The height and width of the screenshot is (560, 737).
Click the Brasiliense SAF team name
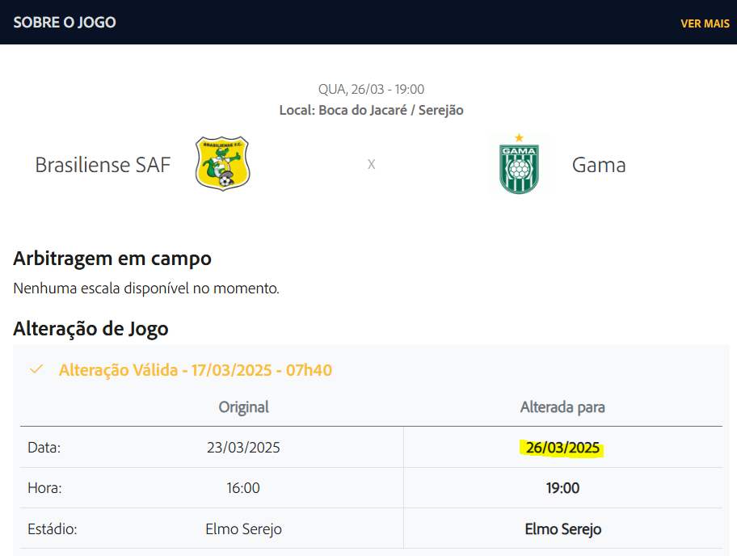coord(103,165)
